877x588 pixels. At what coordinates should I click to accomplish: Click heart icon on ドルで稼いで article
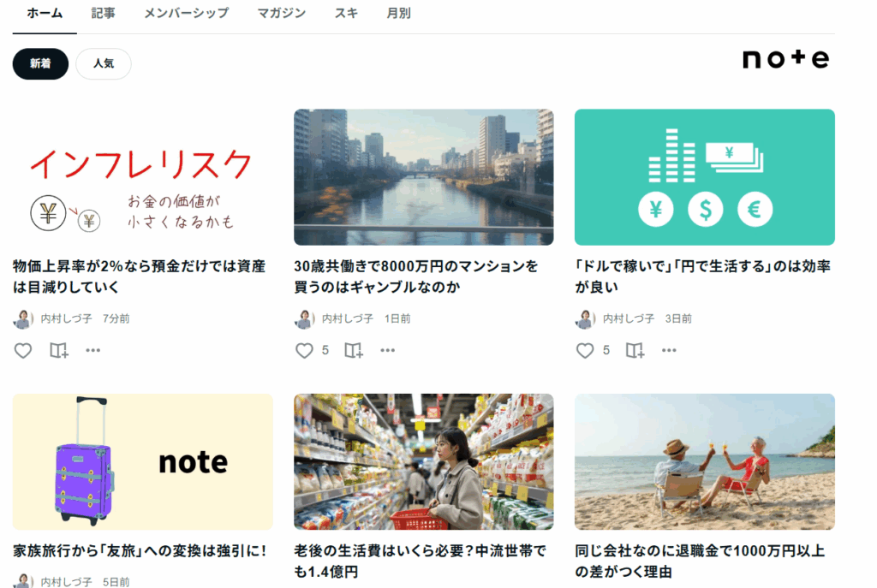point(585,350)
